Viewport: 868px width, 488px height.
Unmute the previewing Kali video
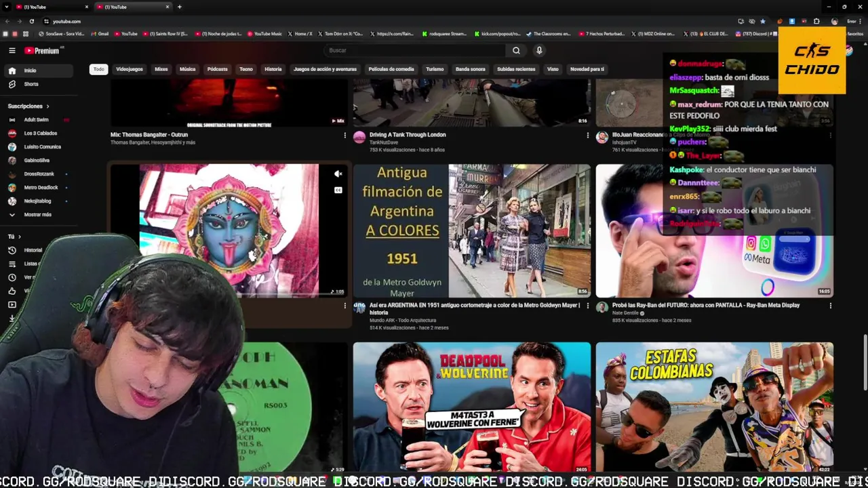338,174
